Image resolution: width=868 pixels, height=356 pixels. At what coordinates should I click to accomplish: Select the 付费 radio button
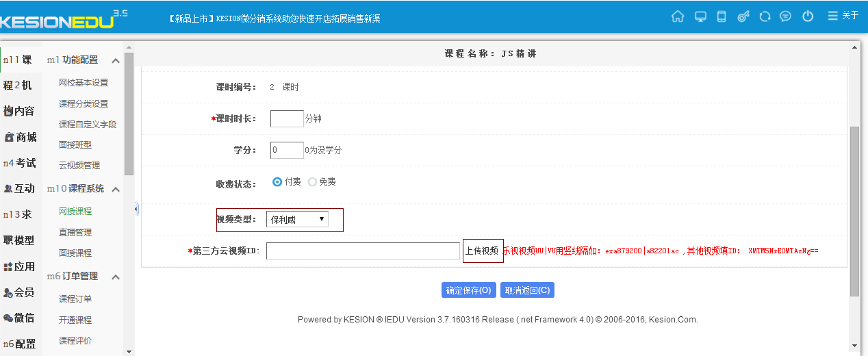pyautogui.click(x=277, y=182)
